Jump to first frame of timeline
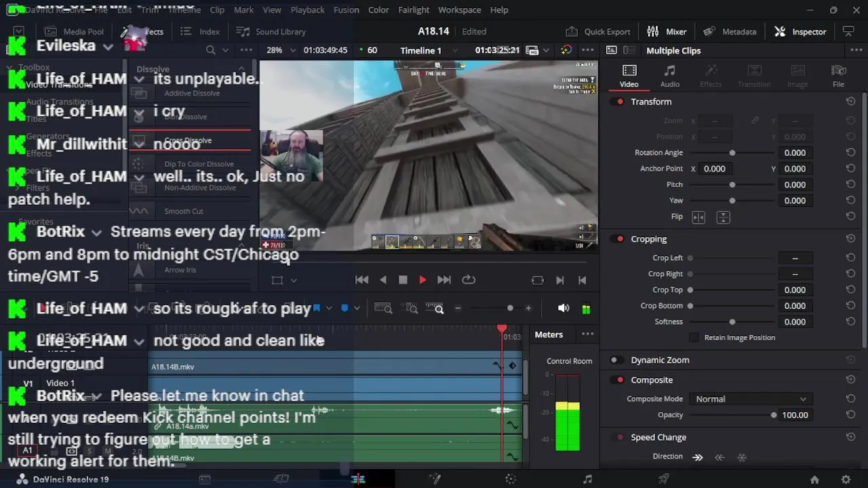868x488 pixels. point(361,280)
